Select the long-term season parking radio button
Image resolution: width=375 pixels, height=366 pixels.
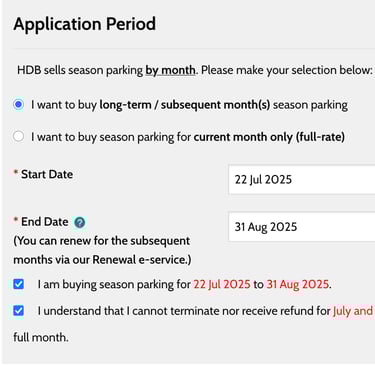(x=18, y=104)
